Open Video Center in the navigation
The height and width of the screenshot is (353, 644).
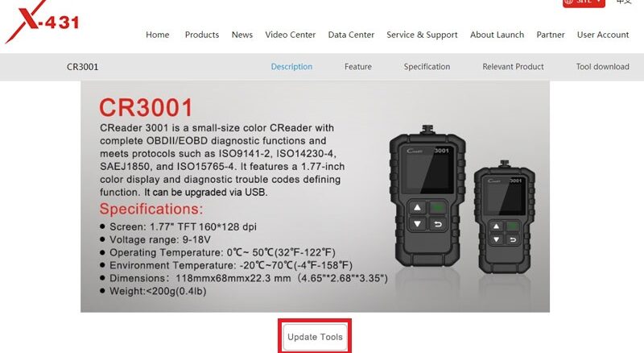click(290, 35)
